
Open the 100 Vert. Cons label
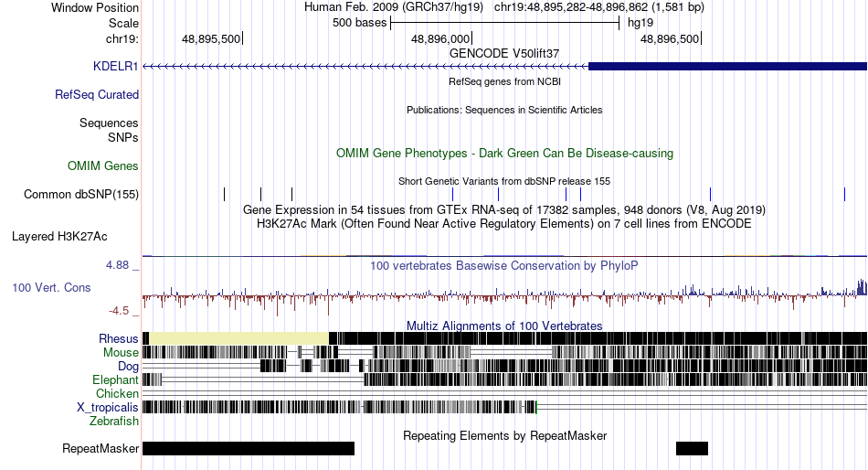[x=51, y=287]
